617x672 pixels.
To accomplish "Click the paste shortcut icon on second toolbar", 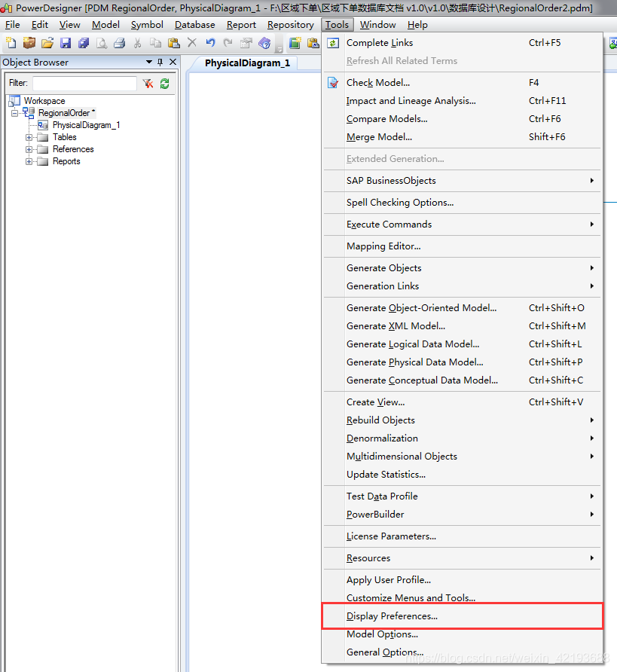I will [313, 43].
